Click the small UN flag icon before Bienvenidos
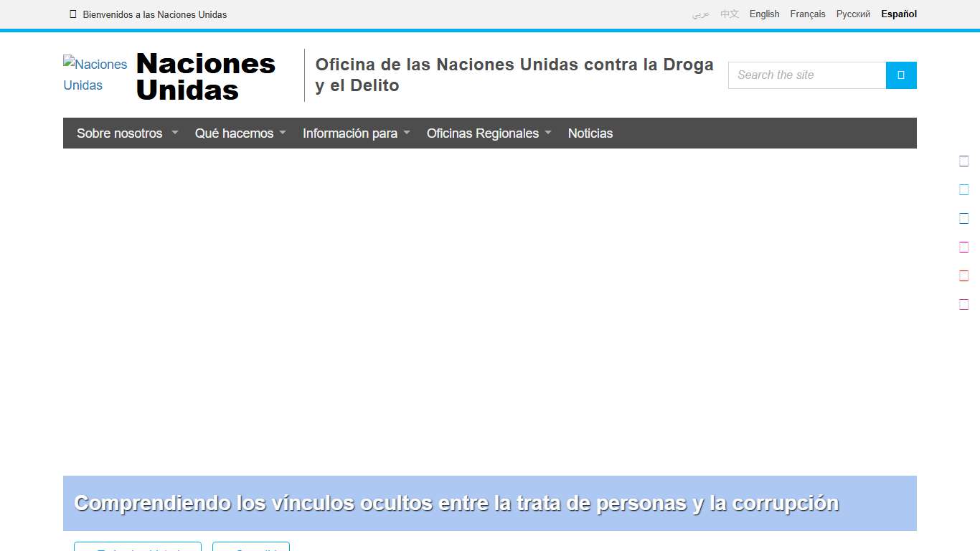Viewport: 980px width, 551px height. click(72, 14)
